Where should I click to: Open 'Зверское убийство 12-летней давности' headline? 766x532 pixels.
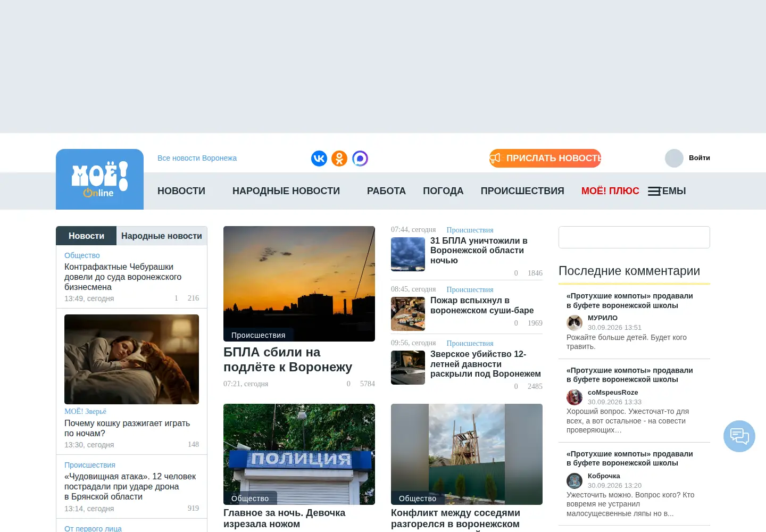coord(485,364)
